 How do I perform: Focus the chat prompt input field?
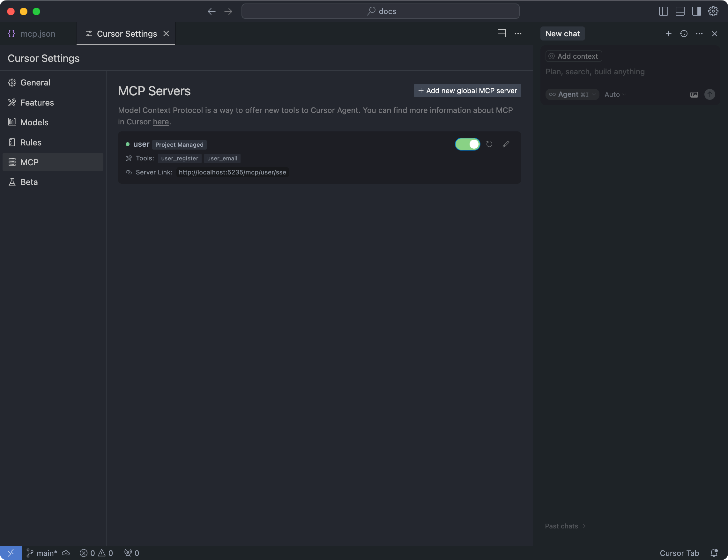630,72
